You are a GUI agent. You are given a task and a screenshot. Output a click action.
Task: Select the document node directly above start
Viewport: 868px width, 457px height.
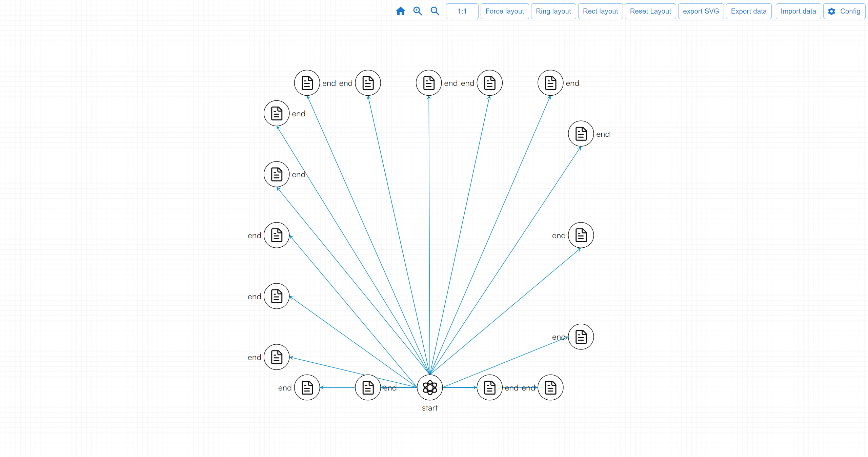(x=429, y=83)
